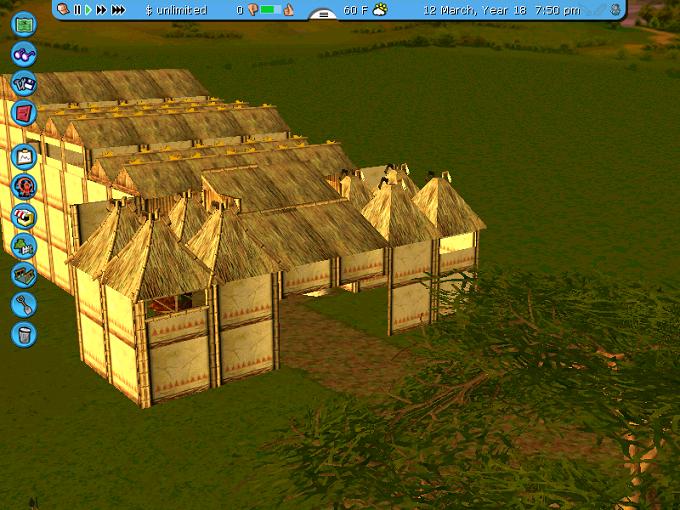Pause the game
680x510 pixels.
(x=78, y=10)
